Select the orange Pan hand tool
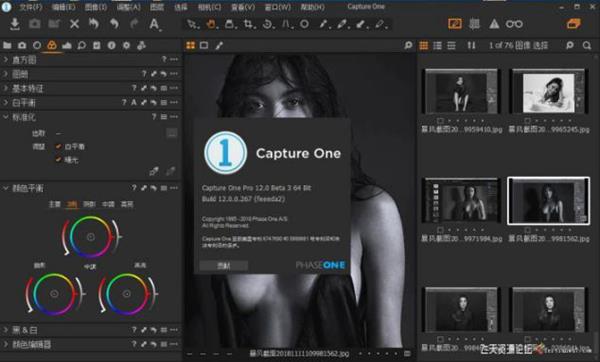 211,24
